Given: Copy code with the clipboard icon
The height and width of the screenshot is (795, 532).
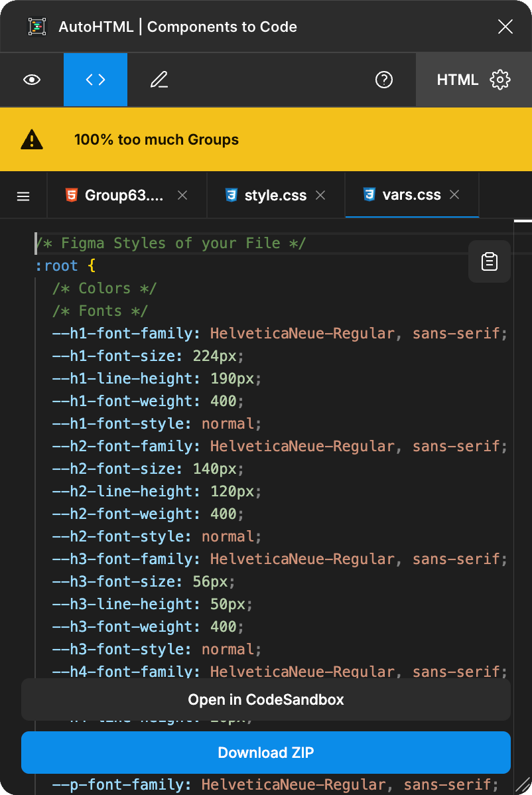Looking at the screenshot, I should click(490, 261).
